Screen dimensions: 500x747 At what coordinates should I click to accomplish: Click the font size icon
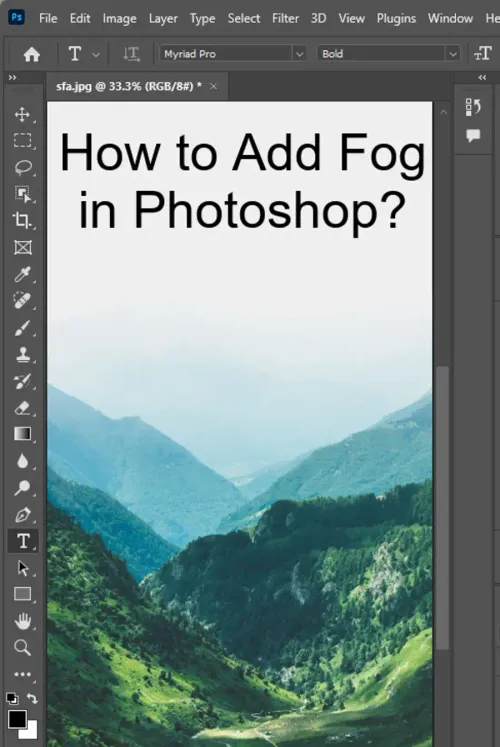[482, 53]
